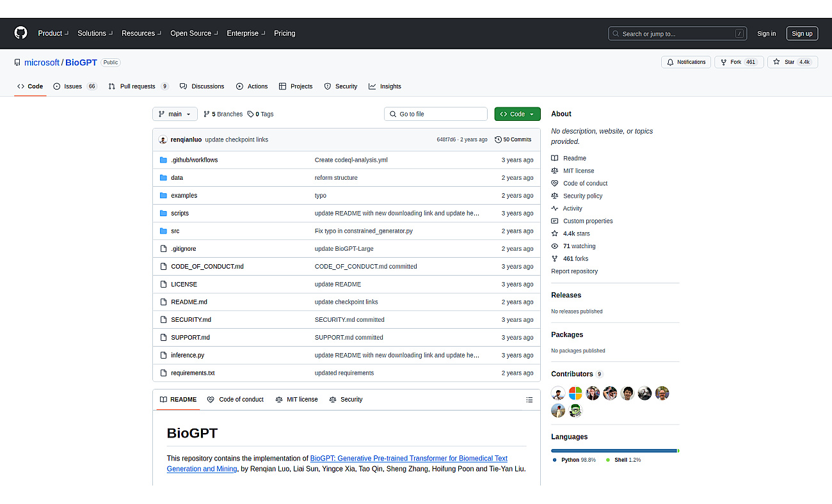832x504 pixels.
Task: Click the Python 98.8% language entry
Action: 574,460
